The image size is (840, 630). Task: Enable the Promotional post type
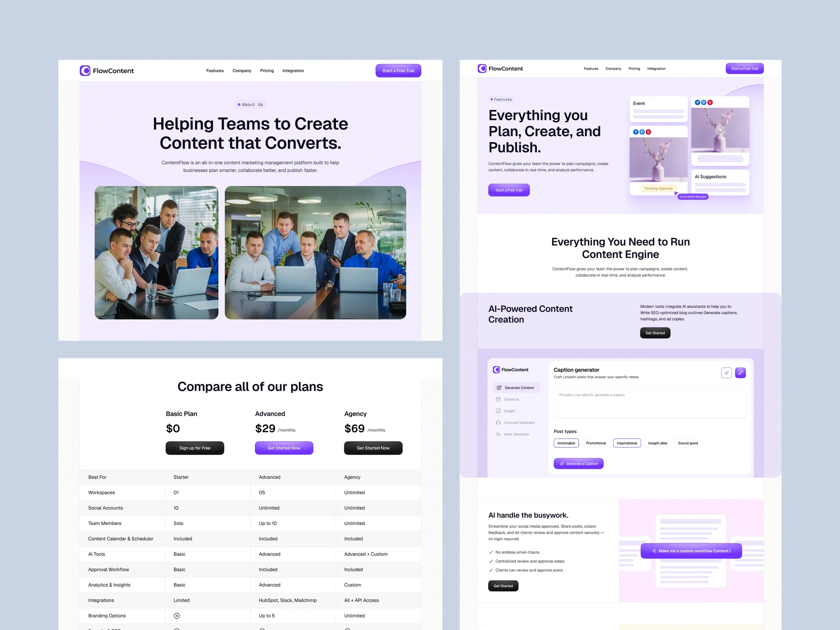pyautogui.click(x=596, y=443)
